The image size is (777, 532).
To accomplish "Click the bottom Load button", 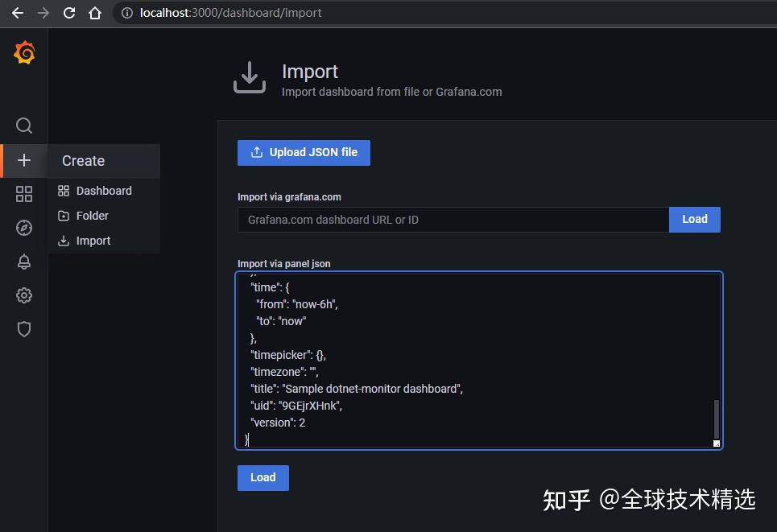I will [262, 477].
